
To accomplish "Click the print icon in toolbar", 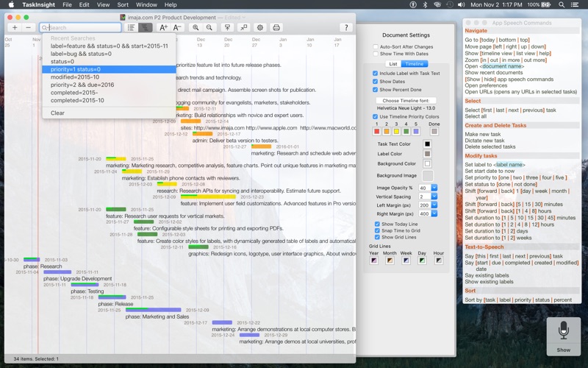I will click(x=276, y=27).
